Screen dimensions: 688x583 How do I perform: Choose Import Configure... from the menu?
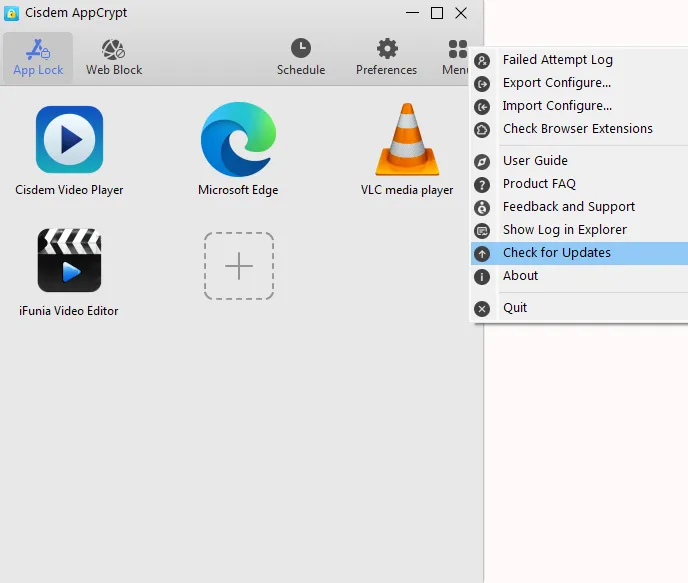click(579, 106)
